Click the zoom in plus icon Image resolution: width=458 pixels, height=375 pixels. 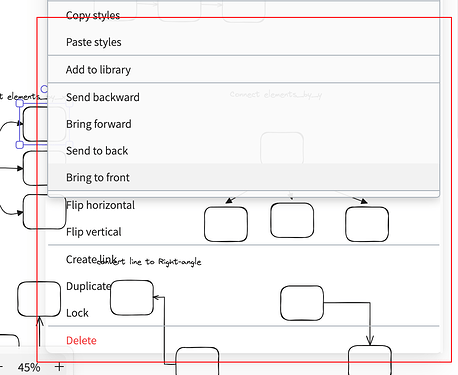click(x=59, y=367)
